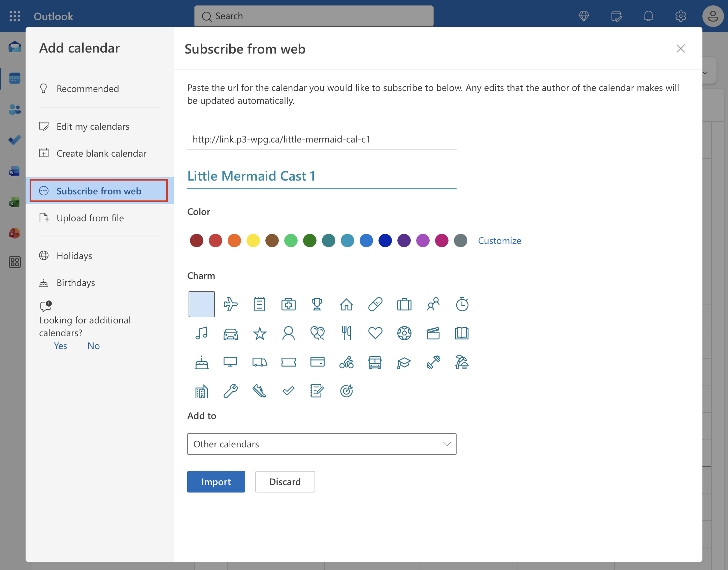Choose the graduation cap charm
This screenshot has width=728, height=570.
coord(404,362)
